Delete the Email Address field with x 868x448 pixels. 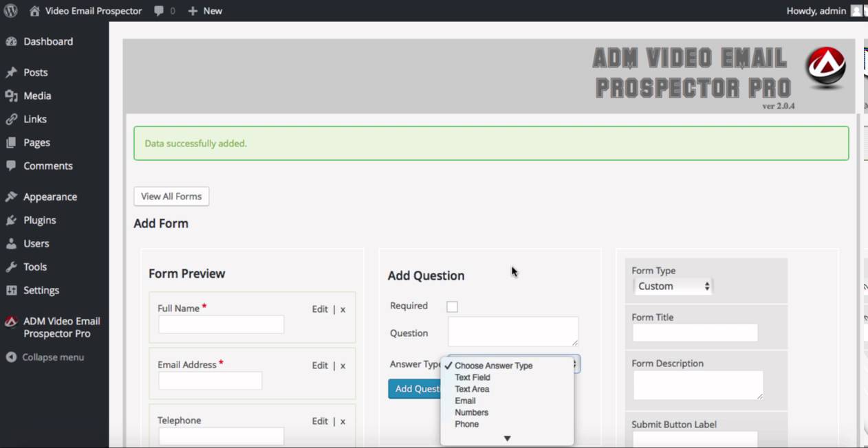[343, 366]
